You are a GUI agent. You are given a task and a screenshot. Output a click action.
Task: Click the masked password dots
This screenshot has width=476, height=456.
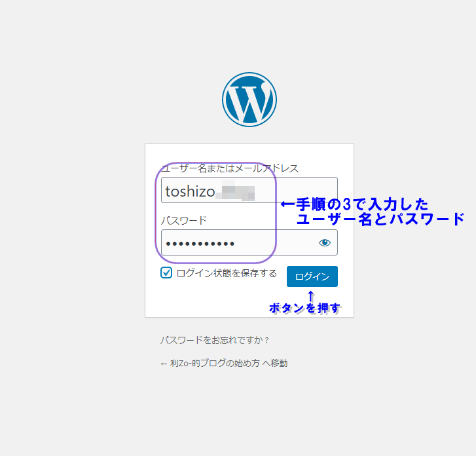[x=200, y=244]
